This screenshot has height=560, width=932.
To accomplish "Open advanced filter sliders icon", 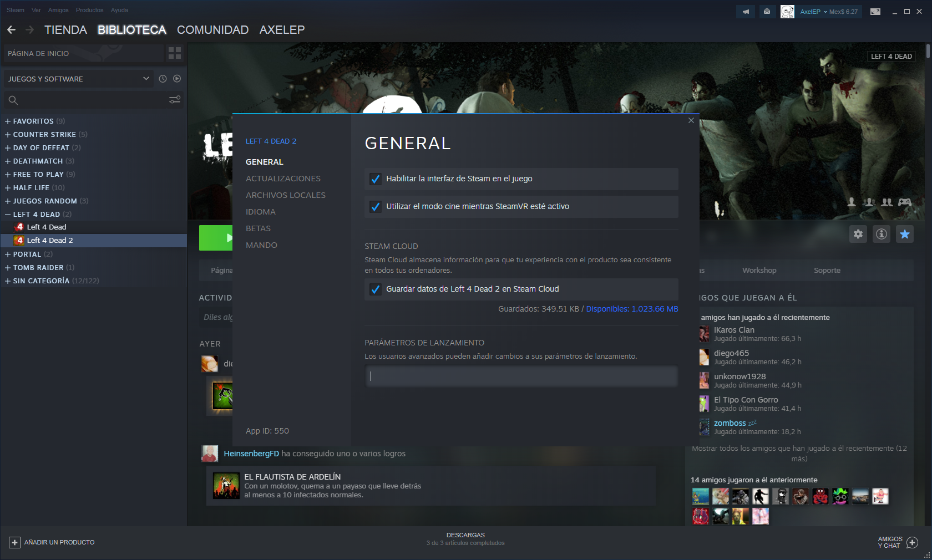I will point(175,100).
